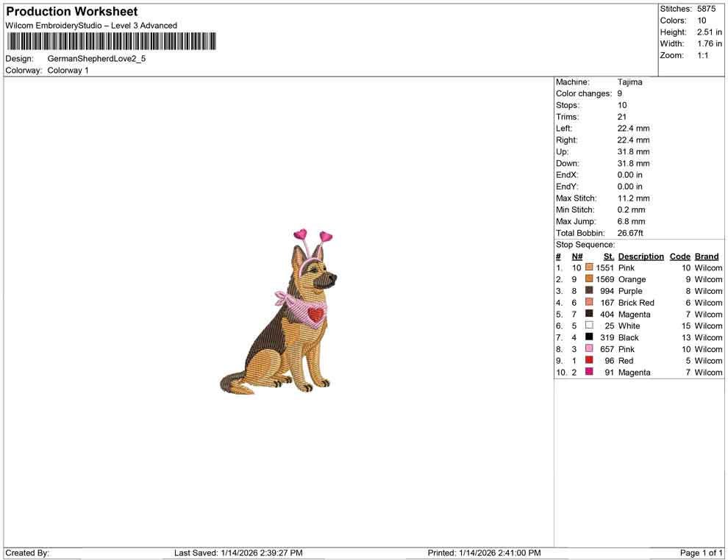The height and width of the screenshot is (560, 728).
Task: Click the N# column header
Action: (x=577, y=256)
